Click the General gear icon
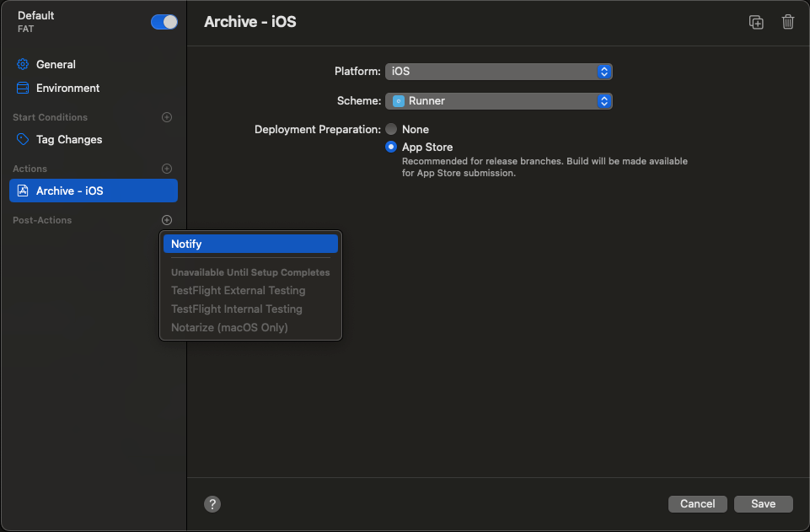 pos(23,65)
